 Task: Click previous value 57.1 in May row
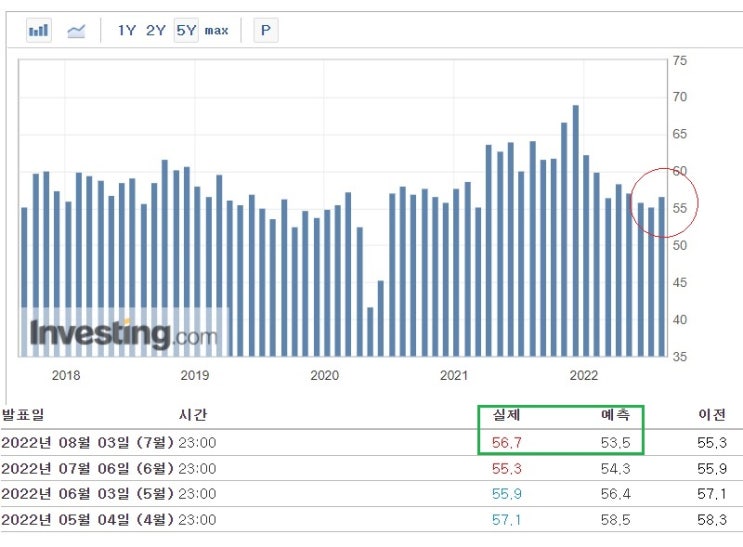click(x=712, y=494)
